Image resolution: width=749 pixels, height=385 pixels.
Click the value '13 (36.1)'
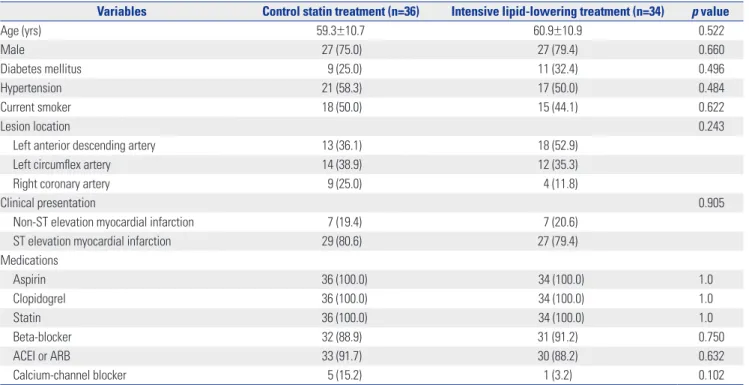coord(342,146)
